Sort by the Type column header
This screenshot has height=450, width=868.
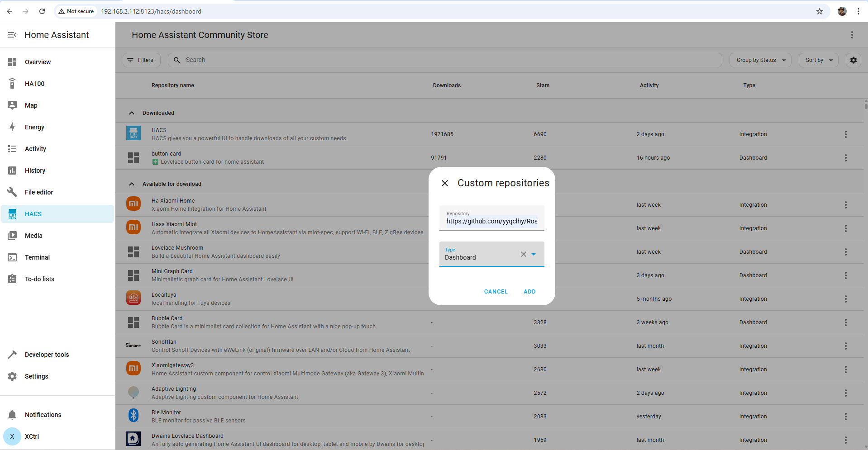point(749,85)
